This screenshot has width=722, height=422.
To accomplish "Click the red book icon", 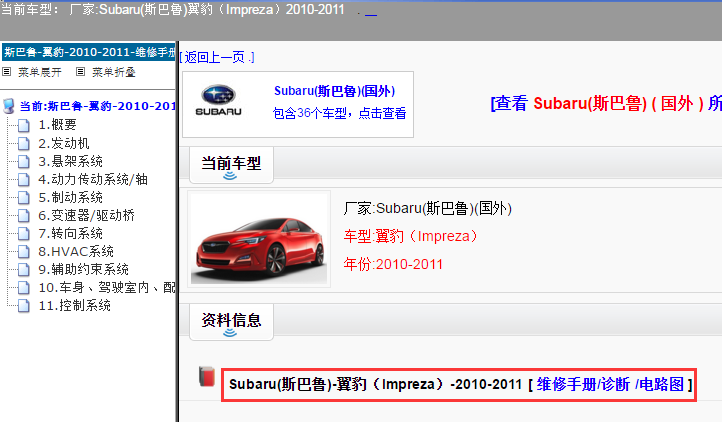I will pyautogui.click(x=207, y=376).
